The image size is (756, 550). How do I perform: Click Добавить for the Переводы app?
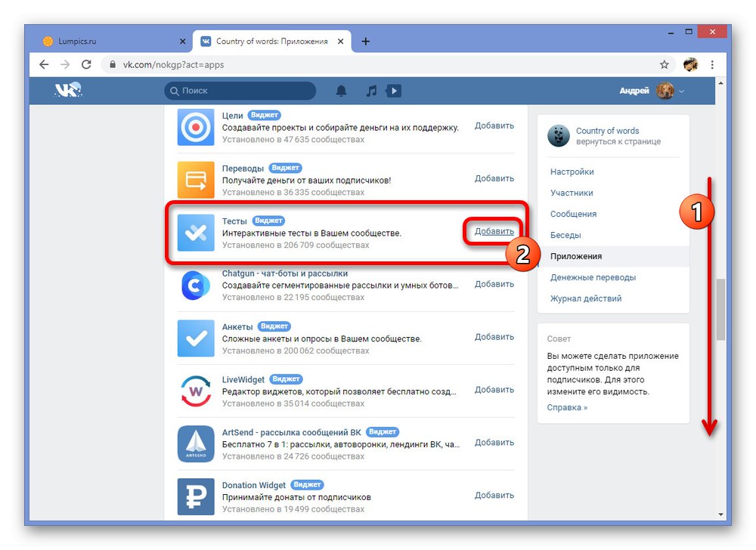point(494,179)
